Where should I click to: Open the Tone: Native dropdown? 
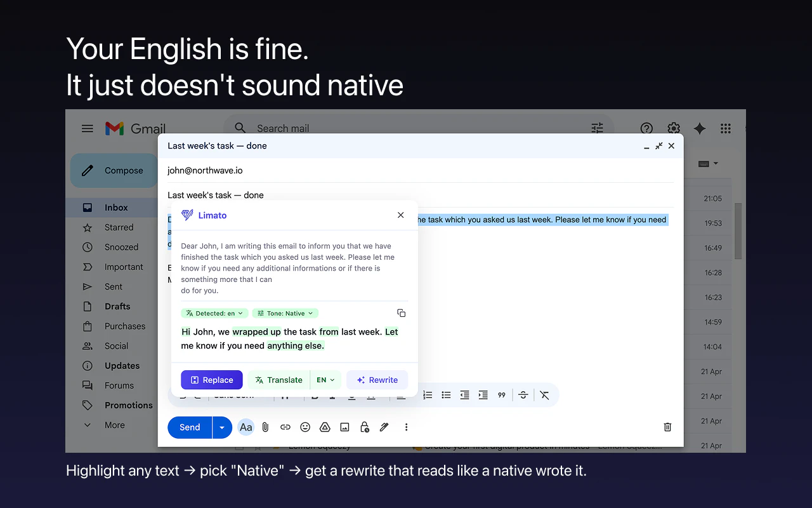285,313
